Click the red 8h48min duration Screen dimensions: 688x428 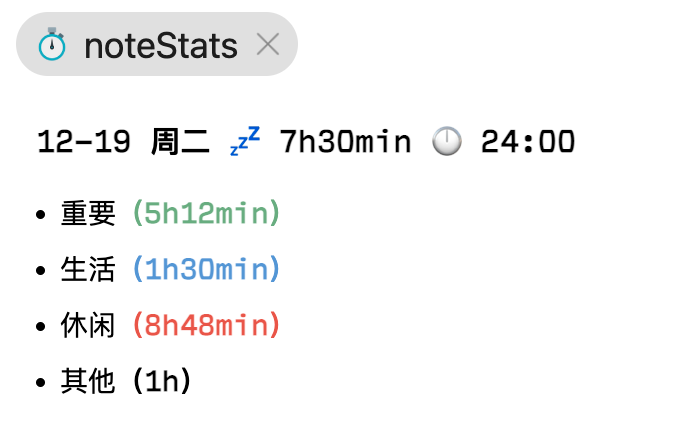coord(206,326)
